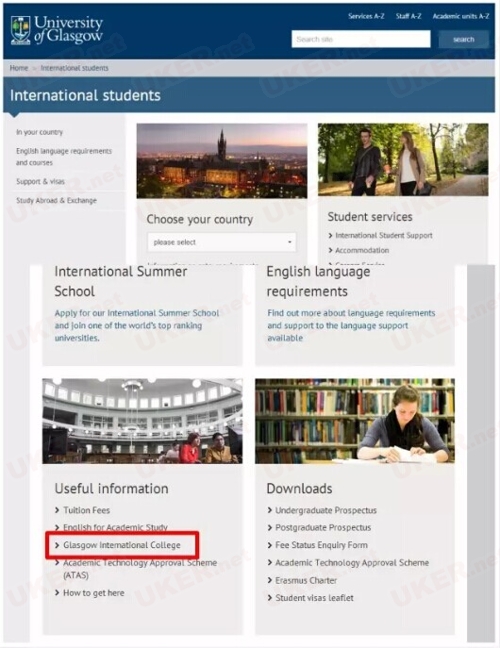Select 'In your country' sidebar item
Screen dimensions: 500x648
pos(40,132)
